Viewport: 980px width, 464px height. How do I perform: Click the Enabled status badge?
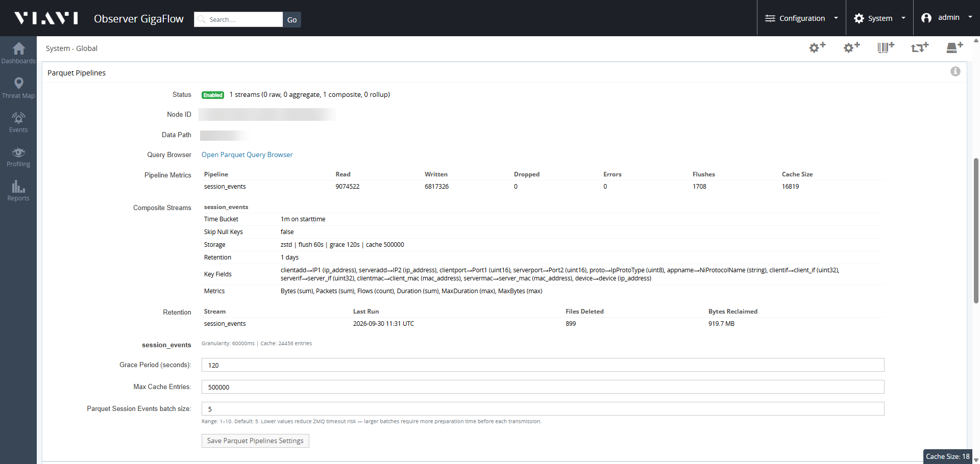point(213,95)
